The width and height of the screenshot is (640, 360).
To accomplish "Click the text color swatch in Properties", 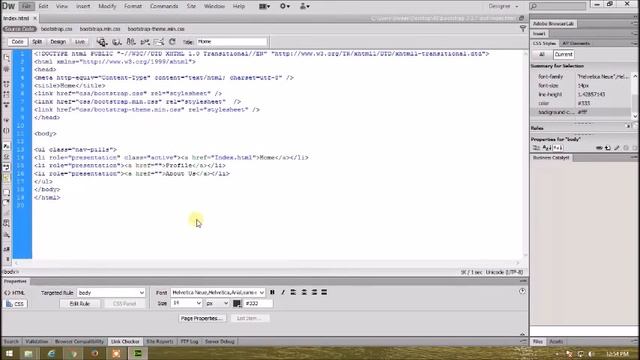I will [x=237, y=303].
